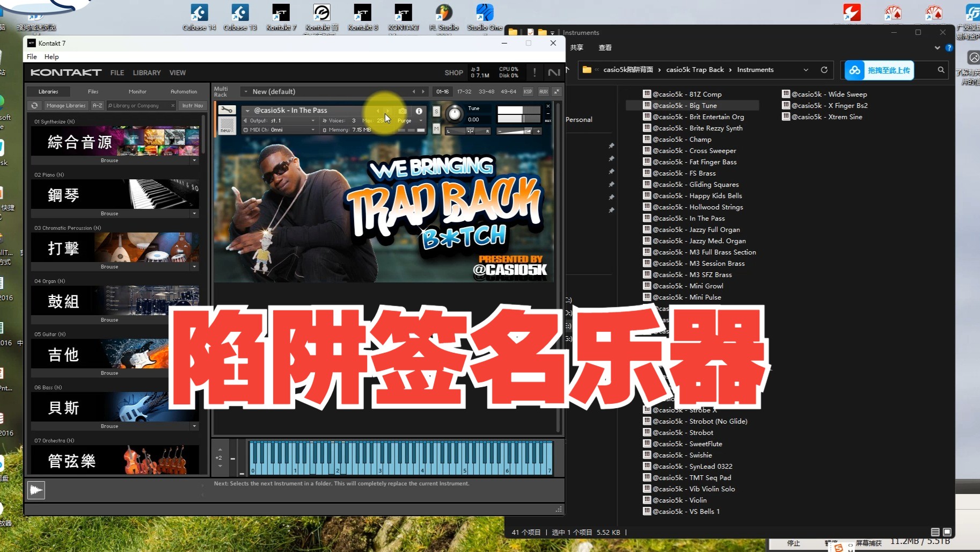Open the Kontakt SHOP page

tap(454, 72)
